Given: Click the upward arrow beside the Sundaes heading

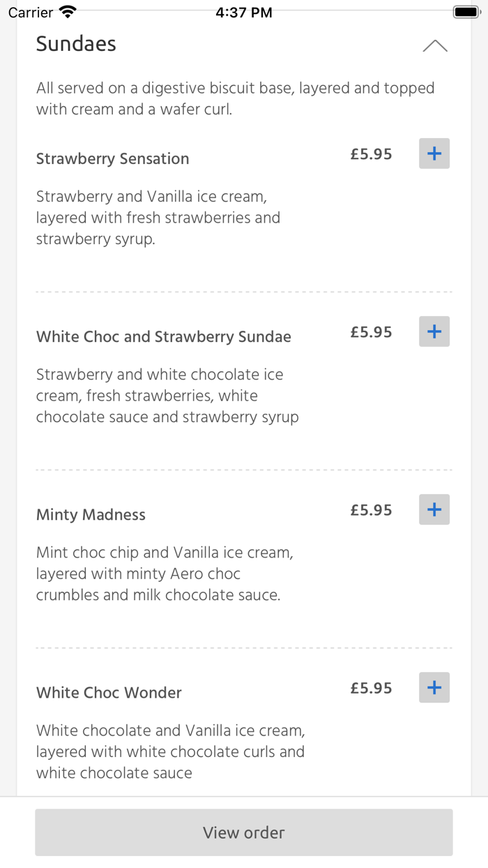Looking at the screenshot, I should coord(435,45).
